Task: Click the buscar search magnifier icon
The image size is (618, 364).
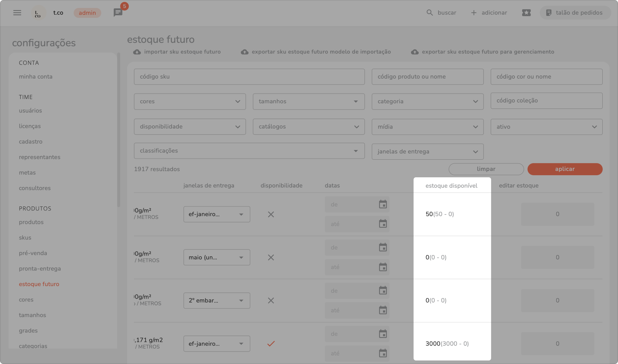Action: pos(430,13)
